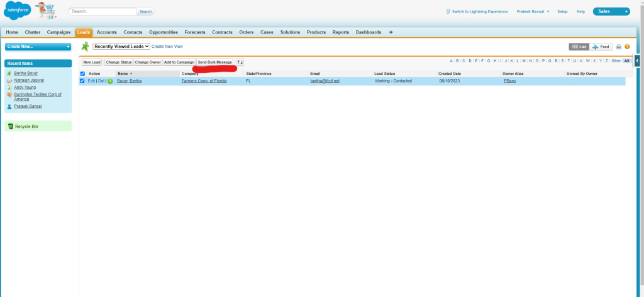Open the Cases tab

point(267,32)
